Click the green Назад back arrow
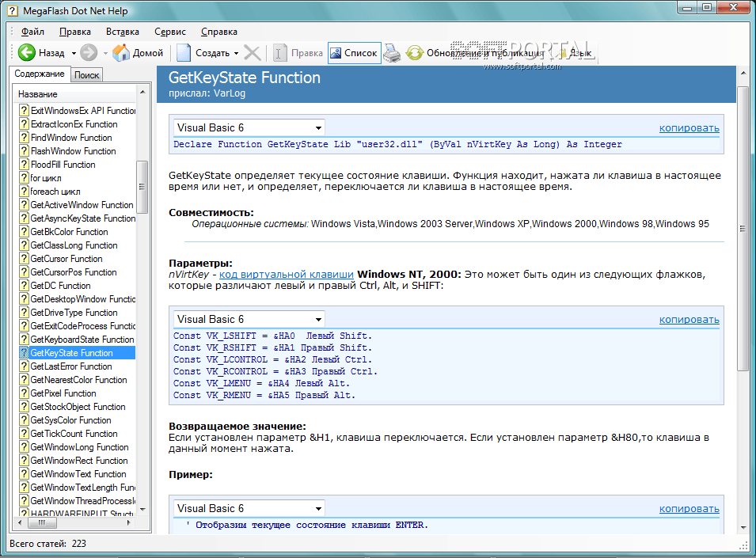The height and width of the screenshot is (558, 756). [27, 53]
